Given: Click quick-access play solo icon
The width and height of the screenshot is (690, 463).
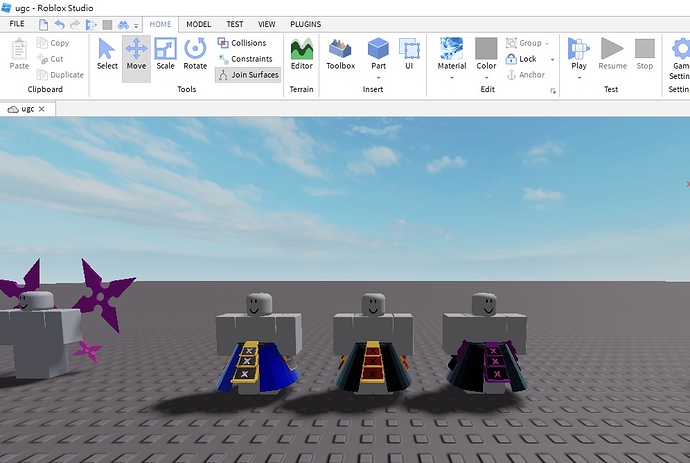Looking at the screenshot, I should pos(91,25).
